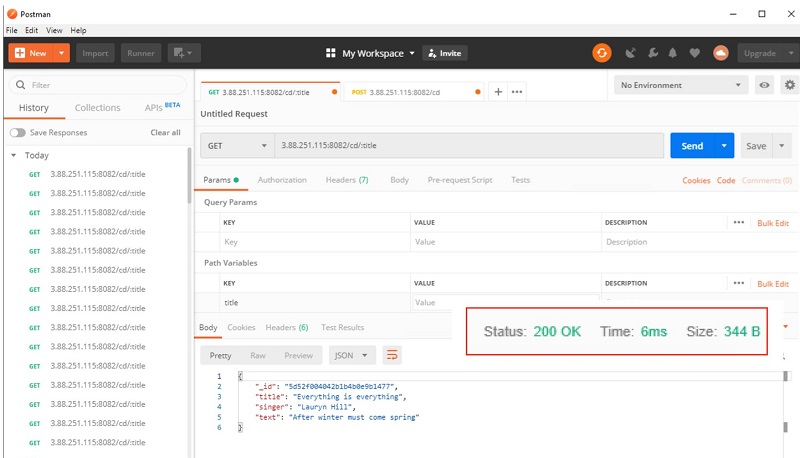Open the Pre-request Script tab
The width and height of the screenshot is (800, 458).
coord(460,180)
